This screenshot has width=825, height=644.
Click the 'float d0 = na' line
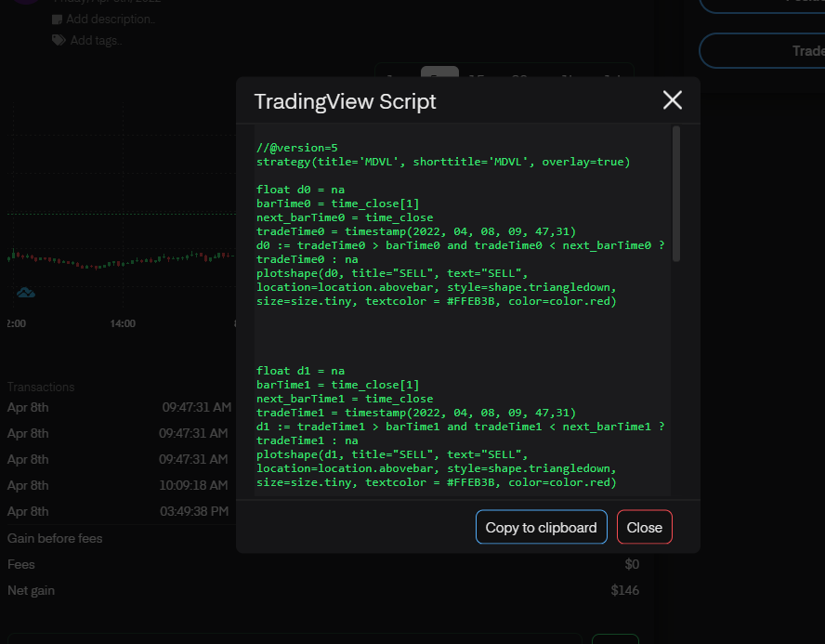[x=300, y=190]
